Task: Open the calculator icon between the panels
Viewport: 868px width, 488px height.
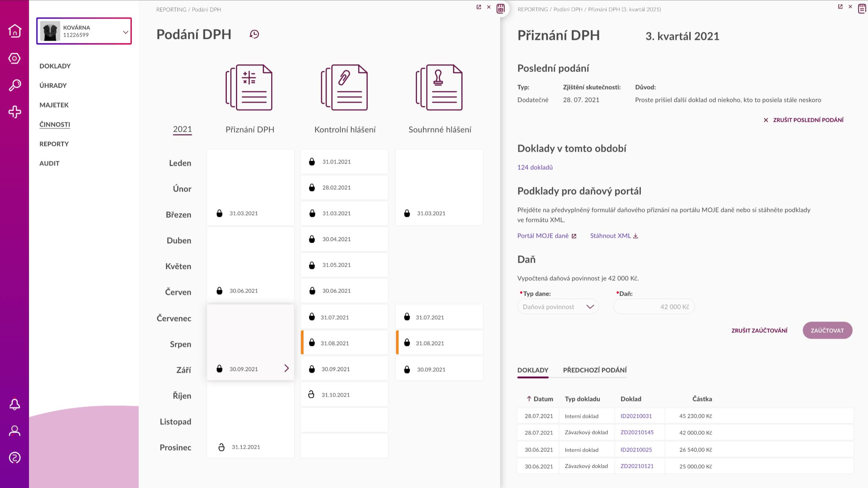Action: (501, 8)
